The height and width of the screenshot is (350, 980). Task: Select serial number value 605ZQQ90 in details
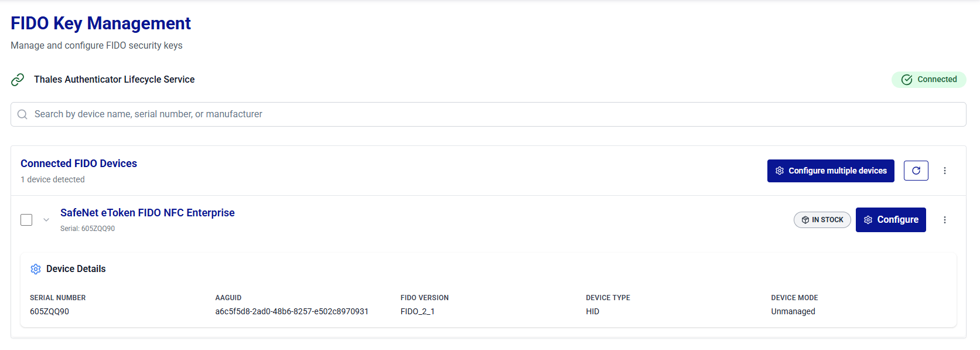tap(49, 311)
